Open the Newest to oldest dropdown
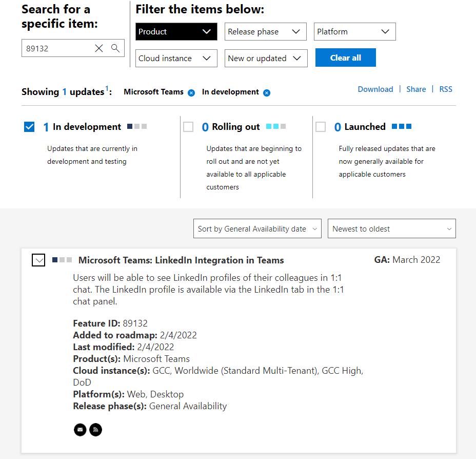The width and height of the screenshot is (476, 459). [391, 228]
